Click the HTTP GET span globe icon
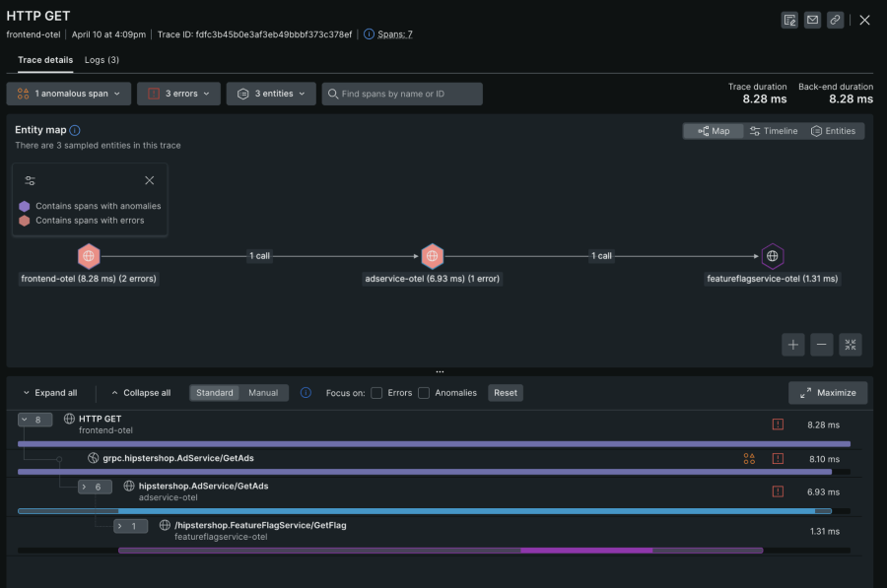Image resolution: width=887 pixels, height=588 pixels. (69, 419)
